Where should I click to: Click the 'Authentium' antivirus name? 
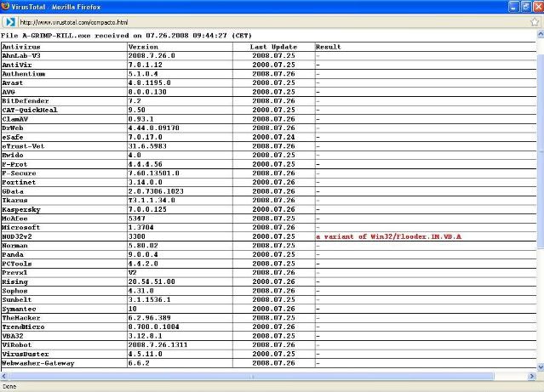[x=23, y=74]
